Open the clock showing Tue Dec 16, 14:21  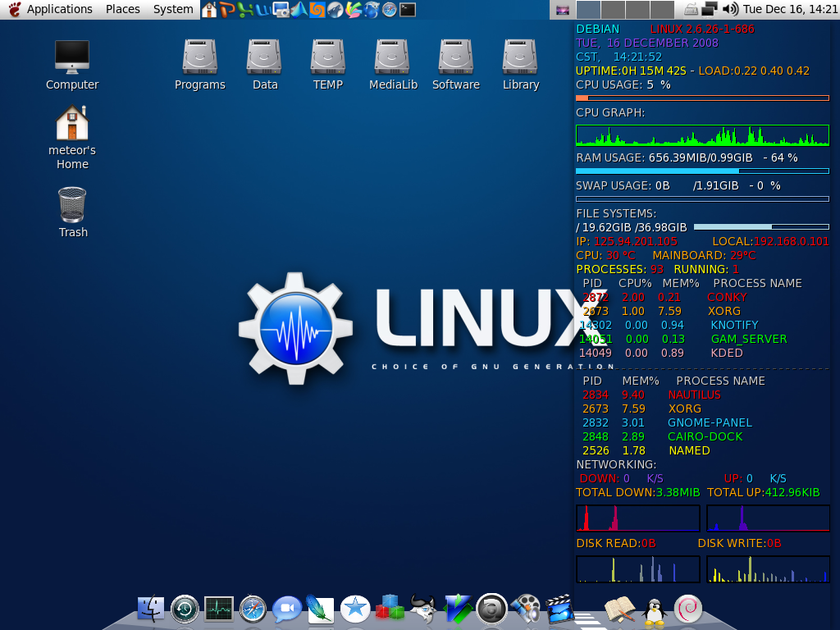pyautogui.click(x=790, y=9)
